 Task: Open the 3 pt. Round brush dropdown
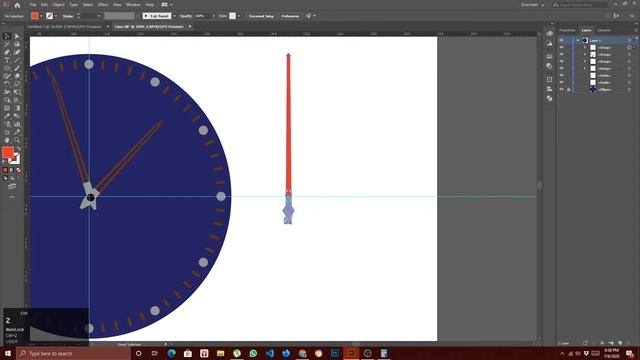pyautogui.click(x=174, y=16)
